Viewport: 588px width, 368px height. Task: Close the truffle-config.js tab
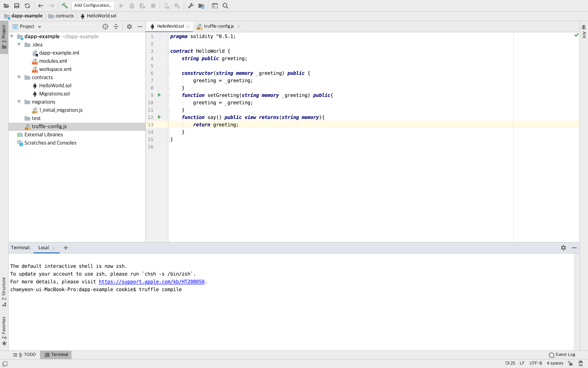[239, 27]
